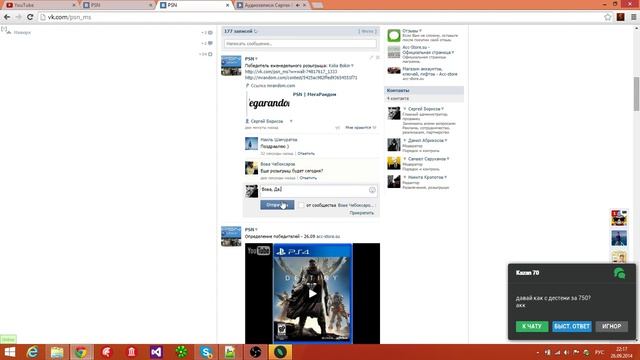Reply to Вова Чебоксаров's comment
This screenshot has width=640, height=360.
coord(308,178)
